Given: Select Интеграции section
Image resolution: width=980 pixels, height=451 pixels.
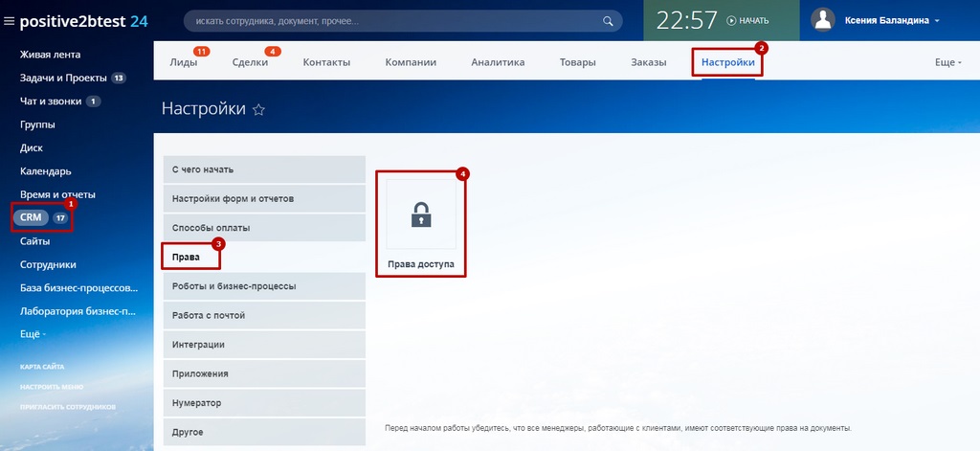Looking at the screenshot, I should point(264,345).
